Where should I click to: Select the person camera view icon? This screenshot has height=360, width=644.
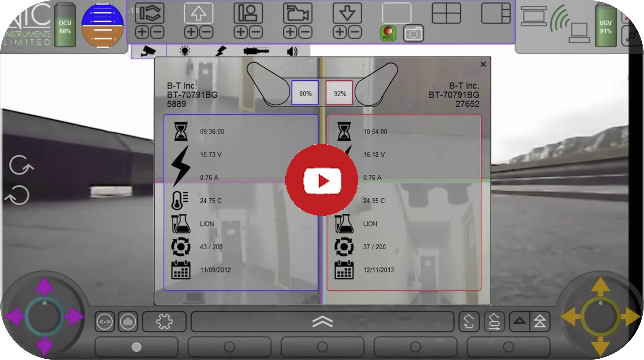pos(248,13)
